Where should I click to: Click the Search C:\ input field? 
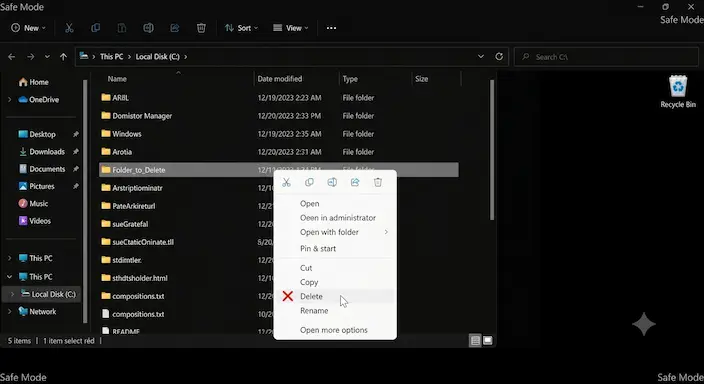click(606, 57)
